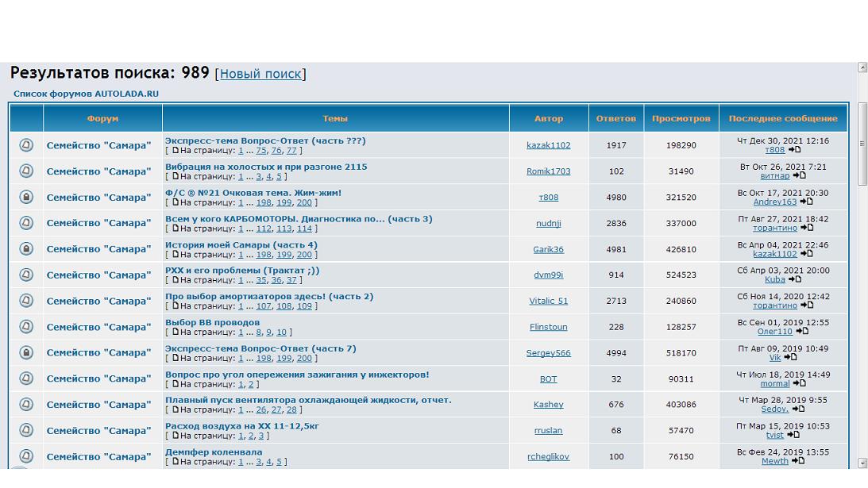Open Семейство "Самара" forum in first row
This screenshot has width=868, height=488.
(98, 145)
